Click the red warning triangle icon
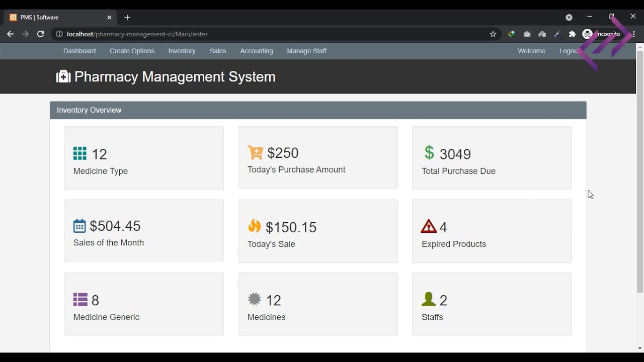 tap(429, 226)
